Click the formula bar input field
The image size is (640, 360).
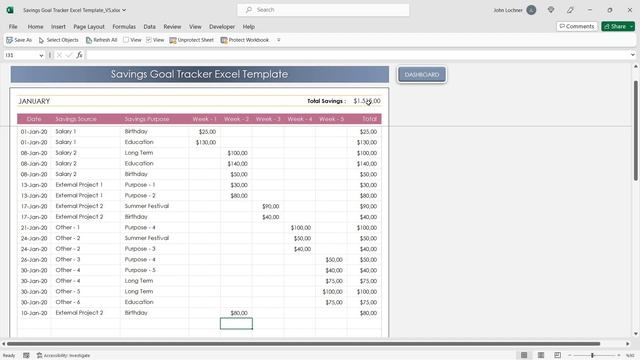coord(357,55)
